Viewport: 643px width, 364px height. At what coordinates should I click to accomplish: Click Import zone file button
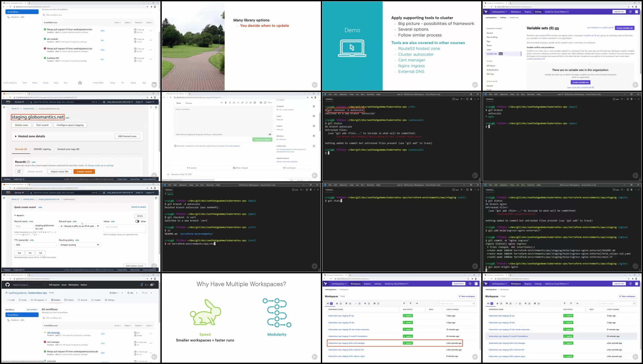tap(60, 172)
